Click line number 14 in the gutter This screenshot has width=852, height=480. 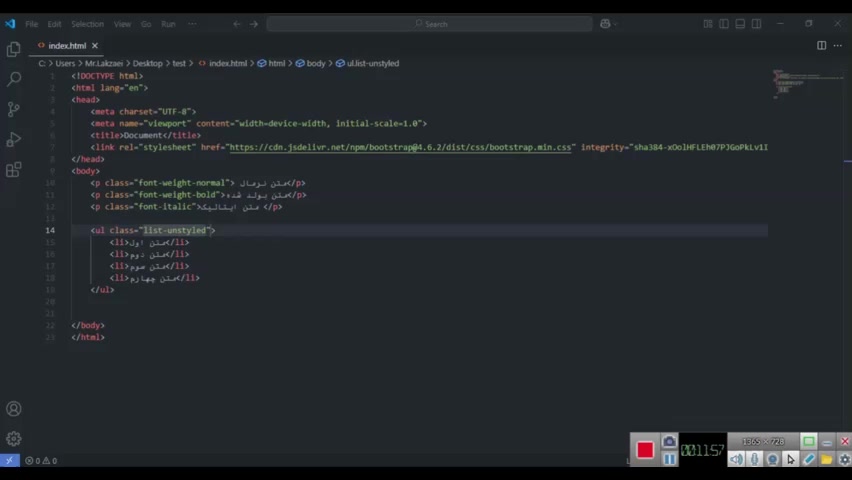[x=49, y=230]
